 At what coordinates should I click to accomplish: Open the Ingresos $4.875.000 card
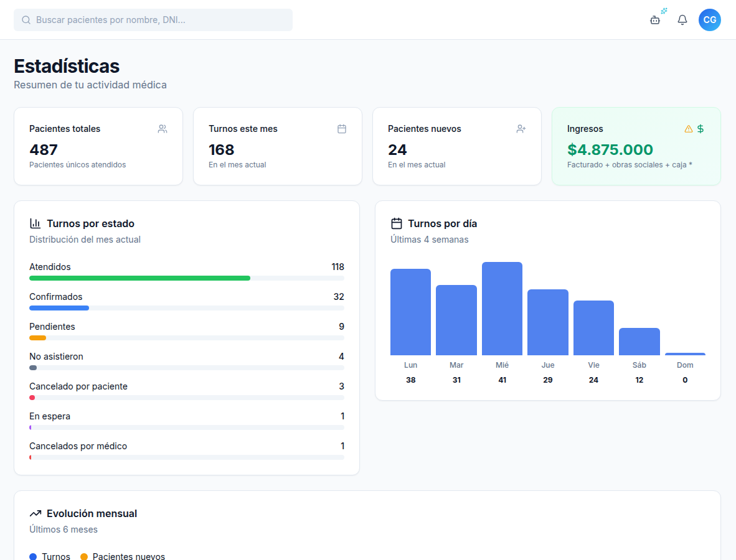click(x=636, y=146)
